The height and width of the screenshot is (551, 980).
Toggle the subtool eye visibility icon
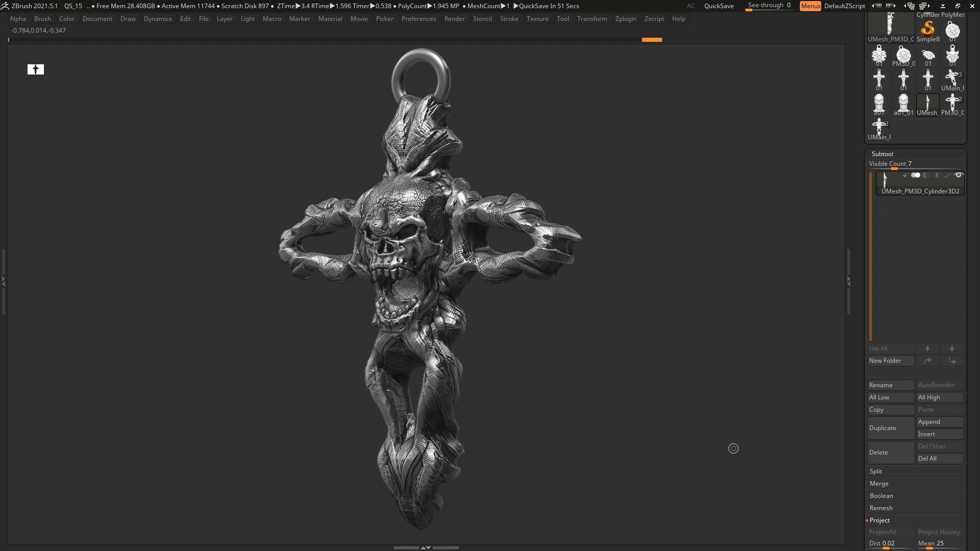(x=959, y=176)
